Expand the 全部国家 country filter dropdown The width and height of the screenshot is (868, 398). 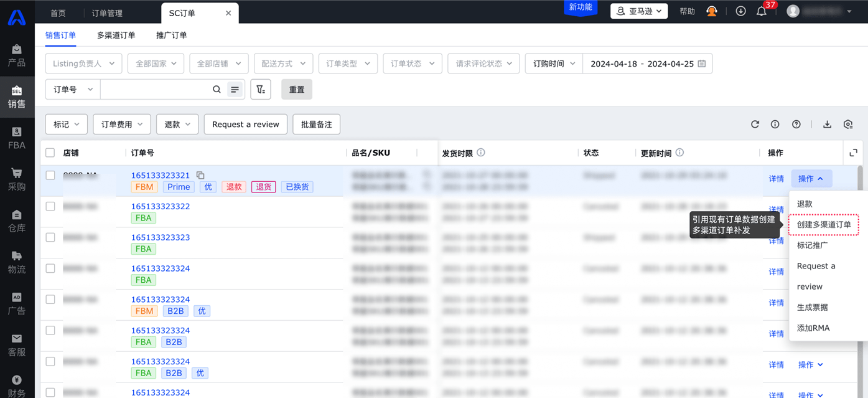click(156, 64)
